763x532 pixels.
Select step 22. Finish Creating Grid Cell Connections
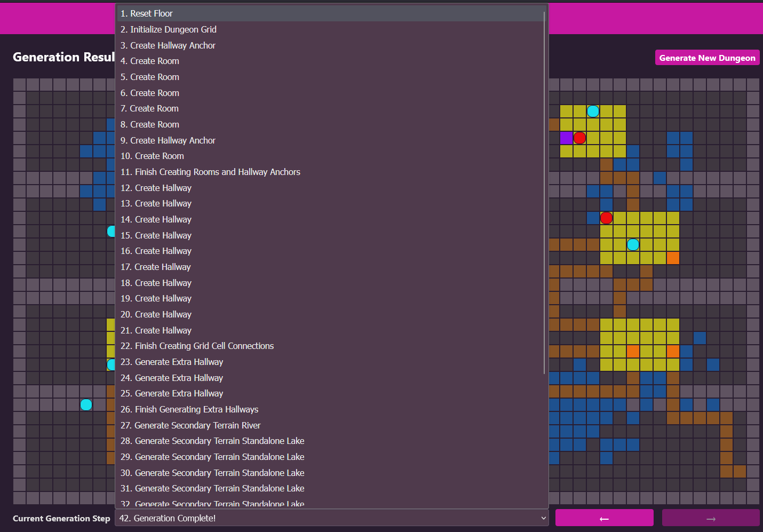pyautogui.click(x=331, y=346)
